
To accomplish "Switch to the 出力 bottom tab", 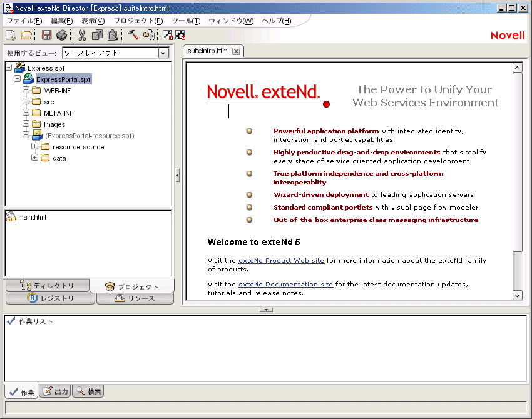I will pos(55,391).
